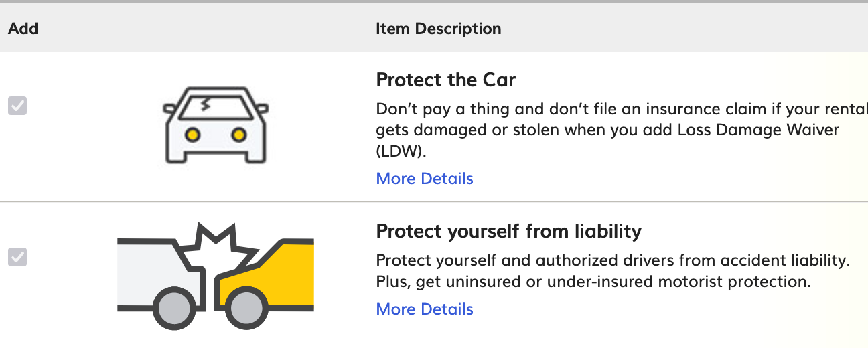
Task: Click the left yellow headlight of the car icon
Action: [193, 135]
